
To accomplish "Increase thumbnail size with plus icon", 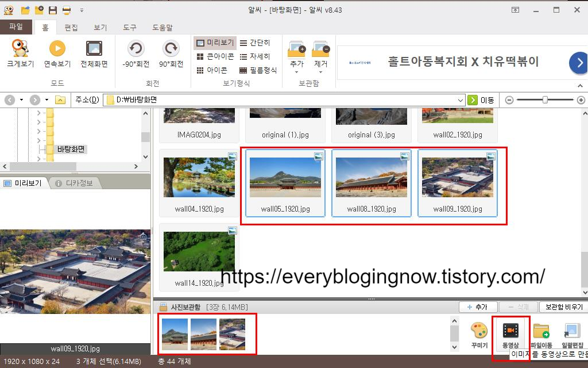I will [x=581, y=100].
